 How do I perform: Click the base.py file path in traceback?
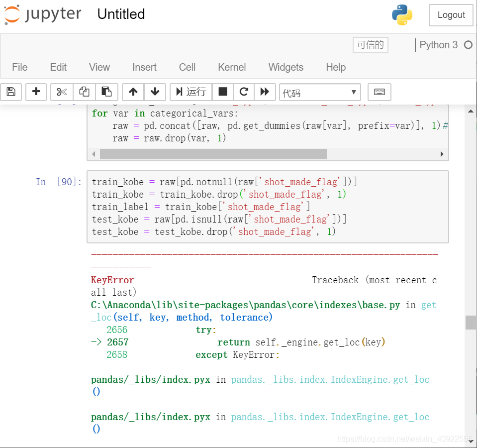click(245, 305)
